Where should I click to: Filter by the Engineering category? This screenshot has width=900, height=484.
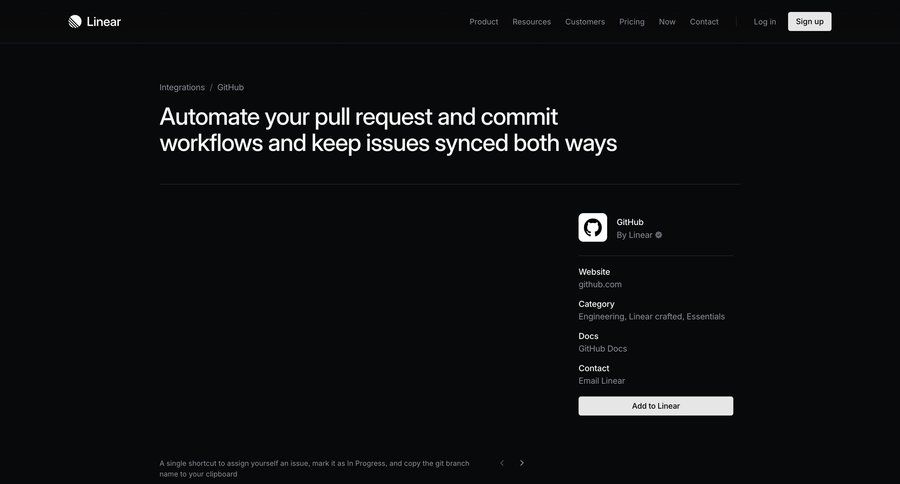(601, 316)
